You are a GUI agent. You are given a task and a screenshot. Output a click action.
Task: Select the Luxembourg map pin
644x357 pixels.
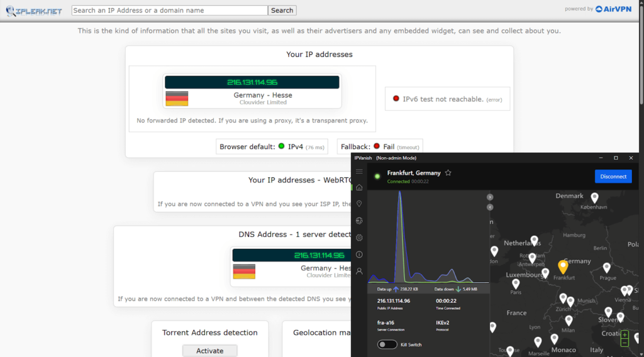[x=545, y=273]
